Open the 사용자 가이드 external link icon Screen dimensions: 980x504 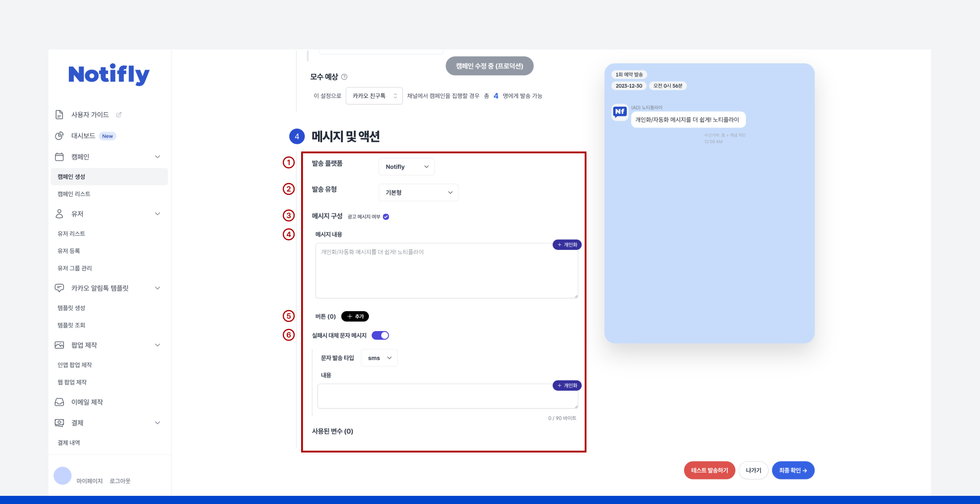119,114
